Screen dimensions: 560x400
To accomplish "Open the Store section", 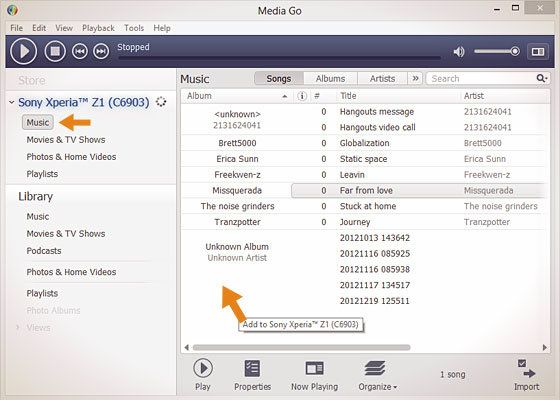I will point(32,80).
